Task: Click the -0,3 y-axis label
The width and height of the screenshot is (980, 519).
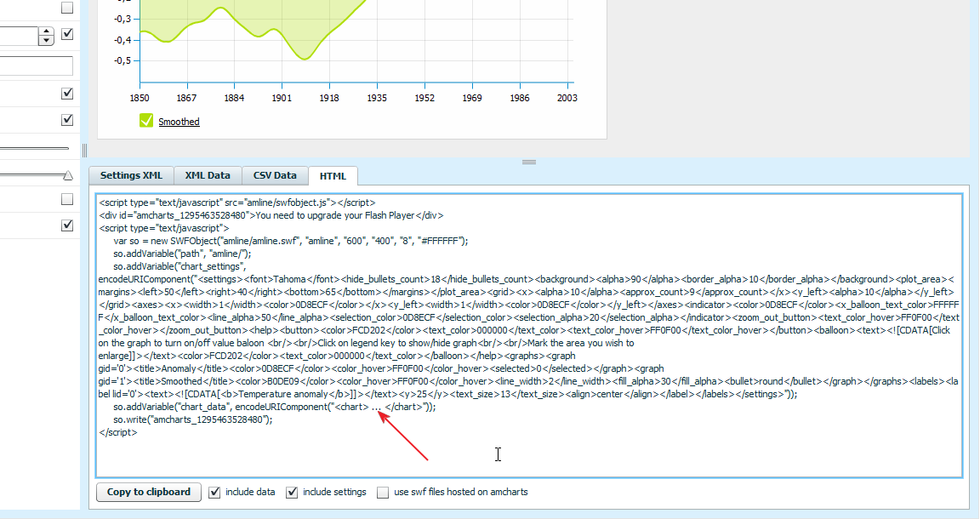Action: coord(122,19)
